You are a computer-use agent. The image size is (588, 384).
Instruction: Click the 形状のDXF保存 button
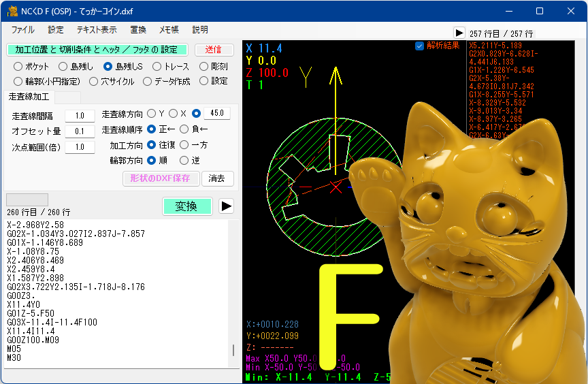pos(161,178)
